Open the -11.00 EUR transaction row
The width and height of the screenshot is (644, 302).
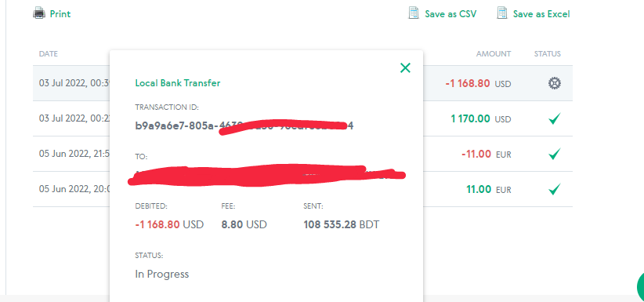302,154
